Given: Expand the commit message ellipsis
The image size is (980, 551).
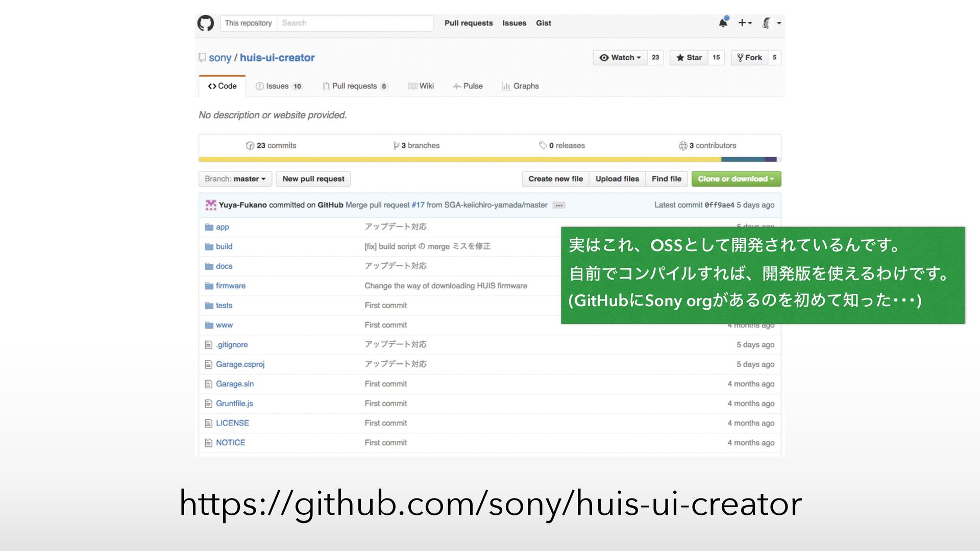Looking at the screenshot, I should (559, 205).
